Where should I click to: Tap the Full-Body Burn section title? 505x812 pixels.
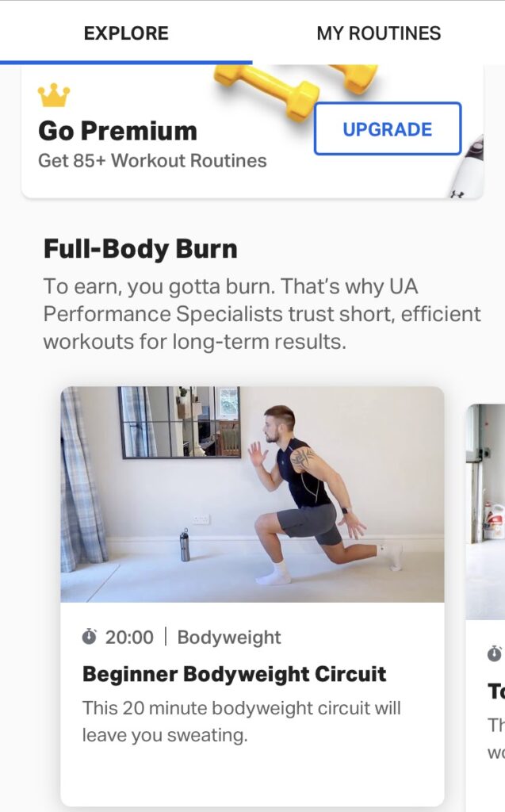(140, 248)
